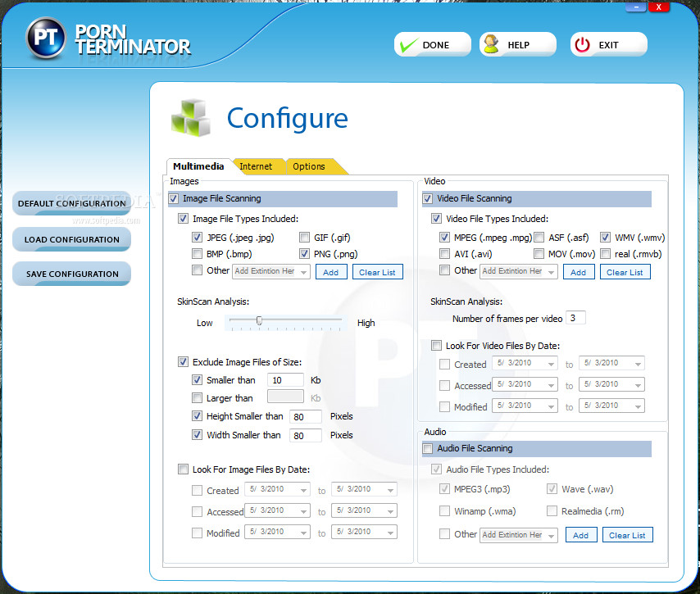Enable Audio File Scanning
The width and height of the screenshot is (700, 594).
point(428,448)
